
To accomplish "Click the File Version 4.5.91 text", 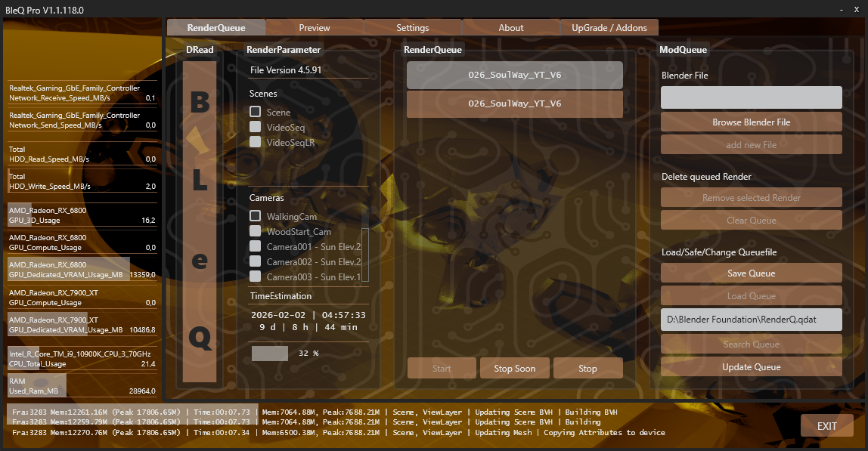I will 286,70.
